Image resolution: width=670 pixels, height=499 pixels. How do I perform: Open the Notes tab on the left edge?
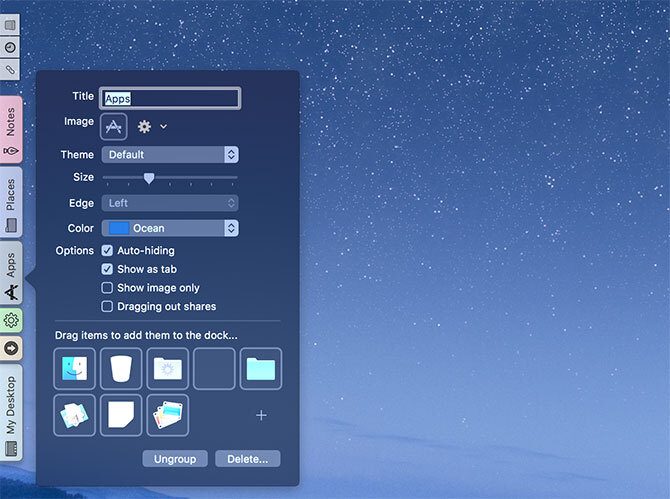(x=11, y=130)
